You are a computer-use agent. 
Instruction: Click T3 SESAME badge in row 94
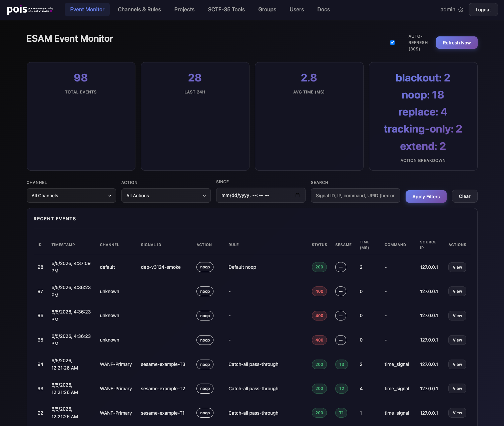[x=342, y=365]
